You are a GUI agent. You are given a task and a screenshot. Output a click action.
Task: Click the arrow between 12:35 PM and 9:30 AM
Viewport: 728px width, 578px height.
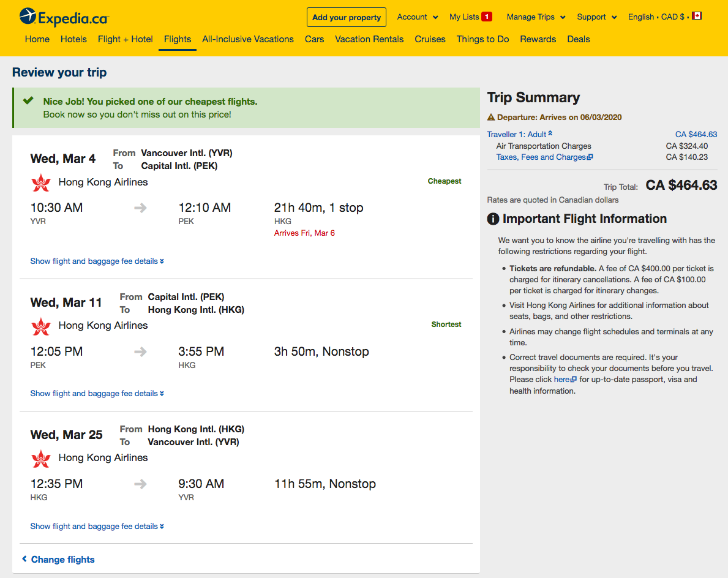(140, 484)
